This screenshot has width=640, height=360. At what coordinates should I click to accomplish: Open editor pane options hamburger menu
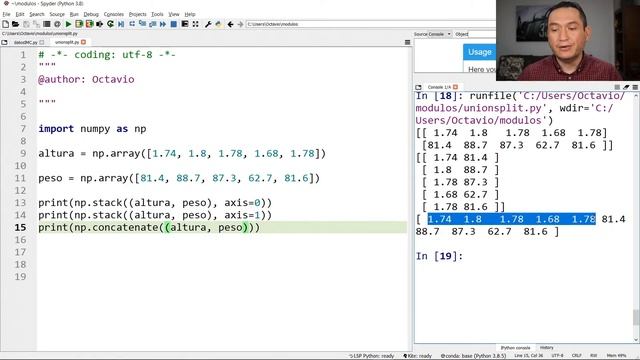(x=407, y=42)
